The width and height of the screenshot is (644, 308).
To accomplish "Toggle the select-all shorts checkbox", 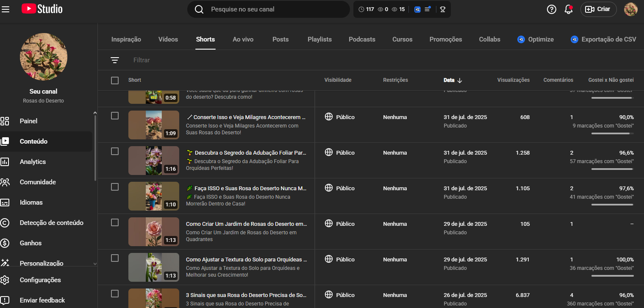I will coord(115,80).
